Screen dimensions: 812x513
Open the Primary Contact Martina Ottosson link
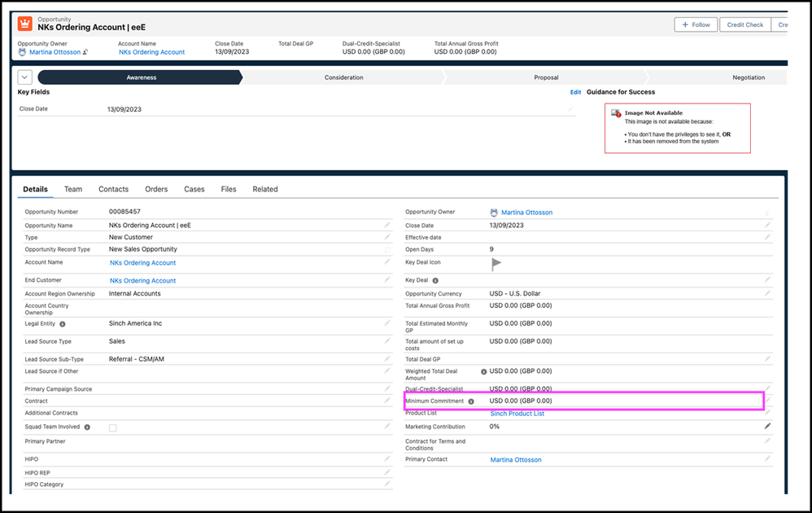click(x=516, y=459)
